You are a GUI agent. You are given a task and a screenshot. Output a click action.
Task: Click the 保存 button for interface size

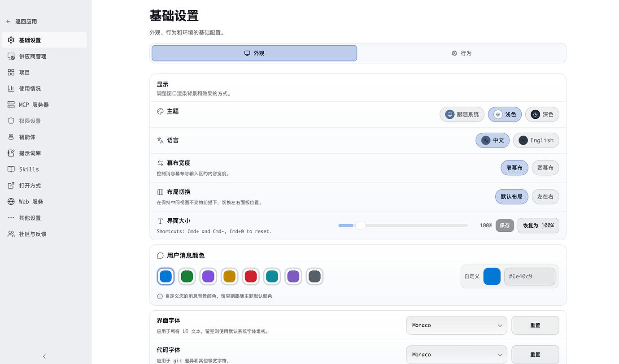tap(505, 225)
